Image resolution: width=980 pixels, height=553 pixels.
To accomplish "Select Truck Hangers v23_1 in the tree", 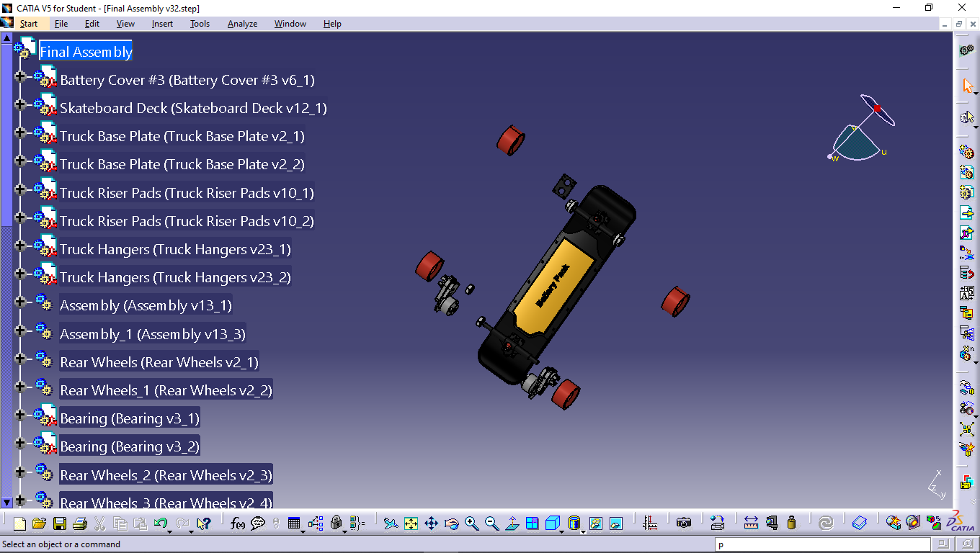I will pyautogui.click(x=175, y=250).
